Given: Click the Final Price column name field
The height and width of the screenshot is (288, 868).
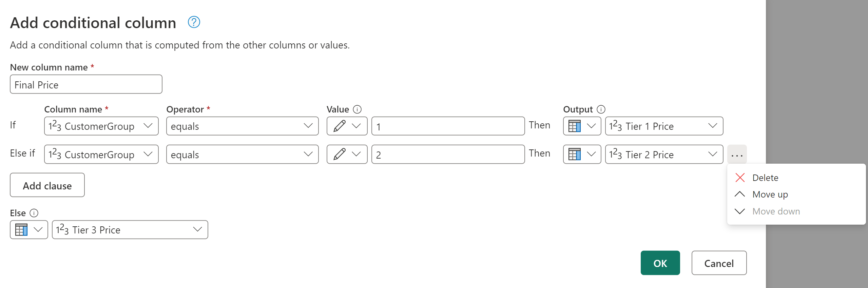Looking at the screenshot, I should point(86,84).
